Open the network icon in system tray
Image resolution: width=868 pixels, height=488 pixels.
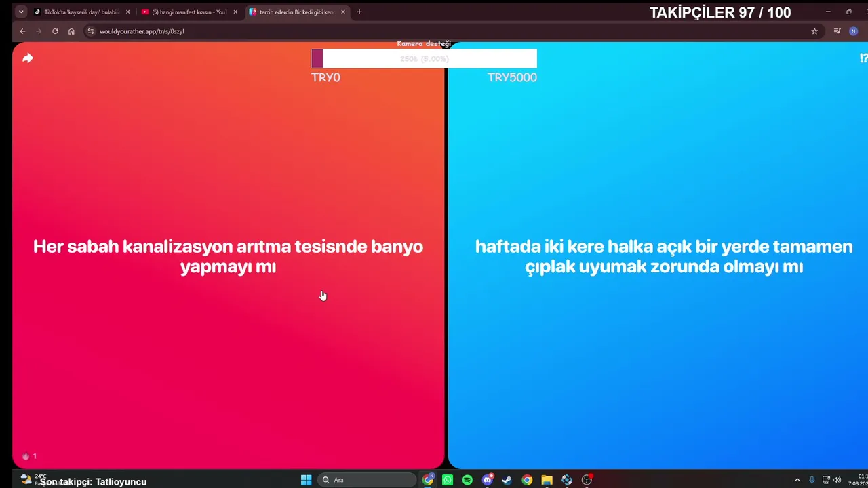826,480
